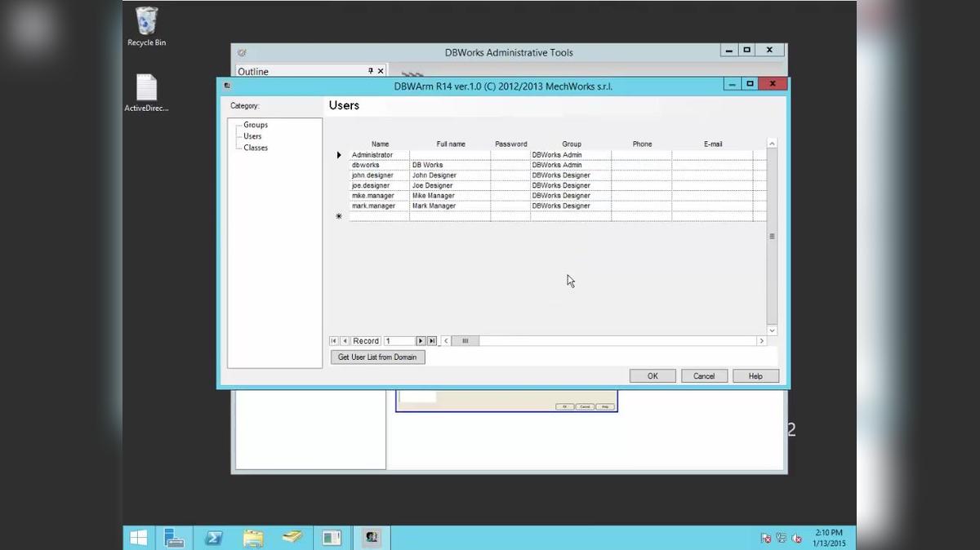Screen dimensions: 980x550
Task: Click the Record number field
Action: [x=399, y=341]
